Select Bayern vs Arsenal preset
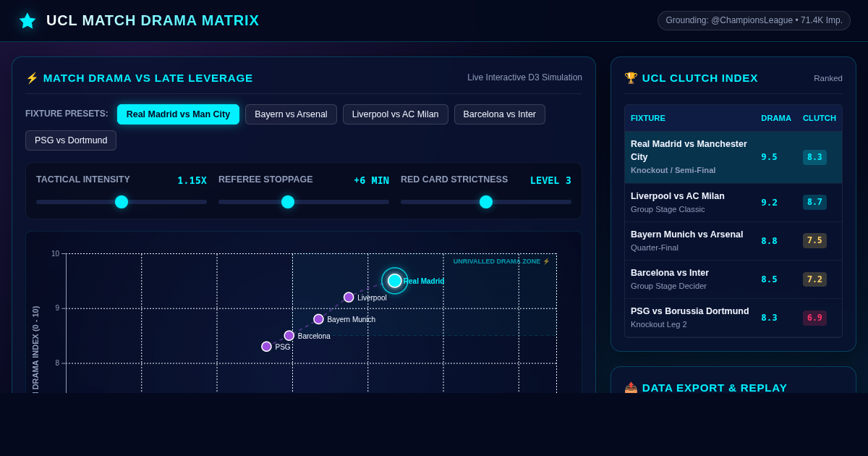The image size is (868, 456). coord(291,114)
